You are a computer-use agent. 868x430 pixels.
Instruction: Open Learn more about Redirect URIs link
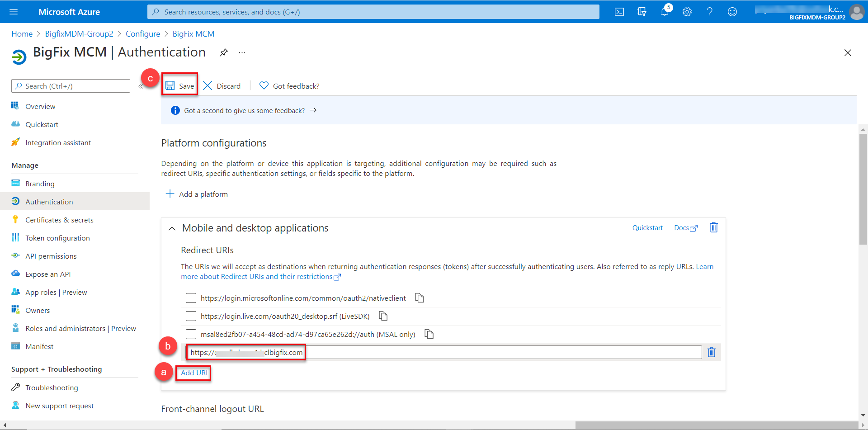(261, 276)
